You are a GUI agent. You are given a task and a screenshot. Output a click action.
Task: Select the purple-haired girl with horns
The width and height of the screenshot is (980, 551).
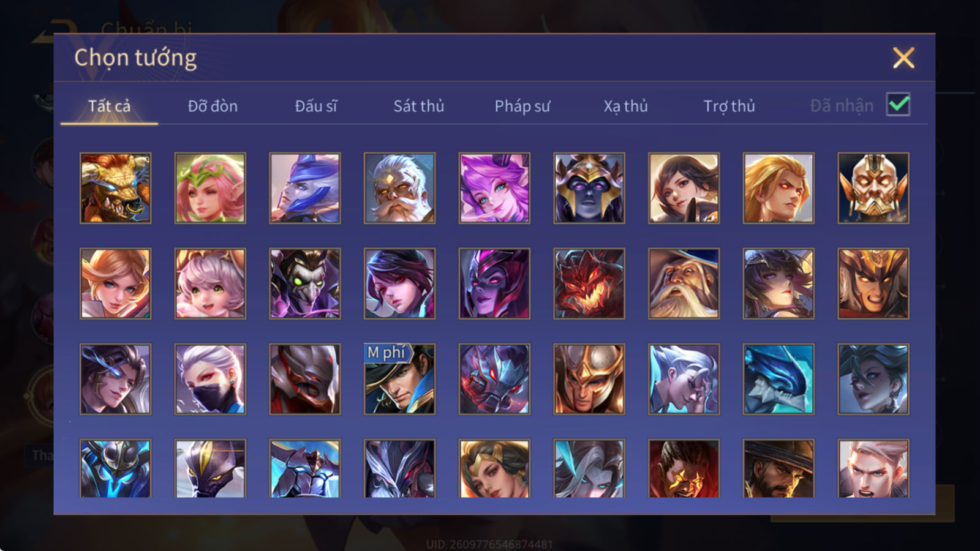[x=494, y=188]
